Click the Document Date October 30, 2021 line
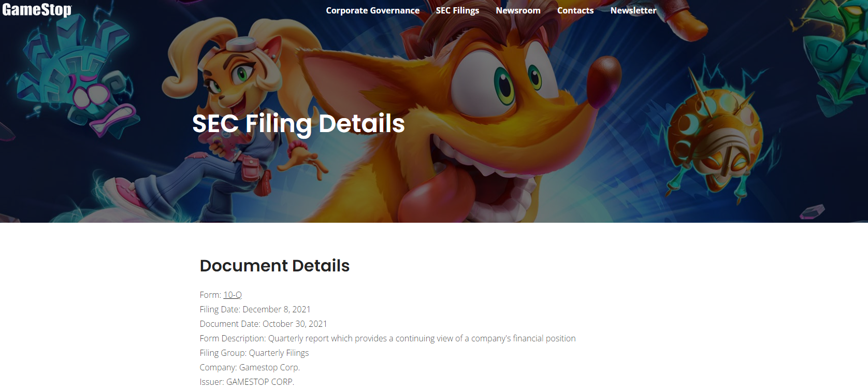The image size is (868, 389). pyautogui.click(x=263, y=324)
